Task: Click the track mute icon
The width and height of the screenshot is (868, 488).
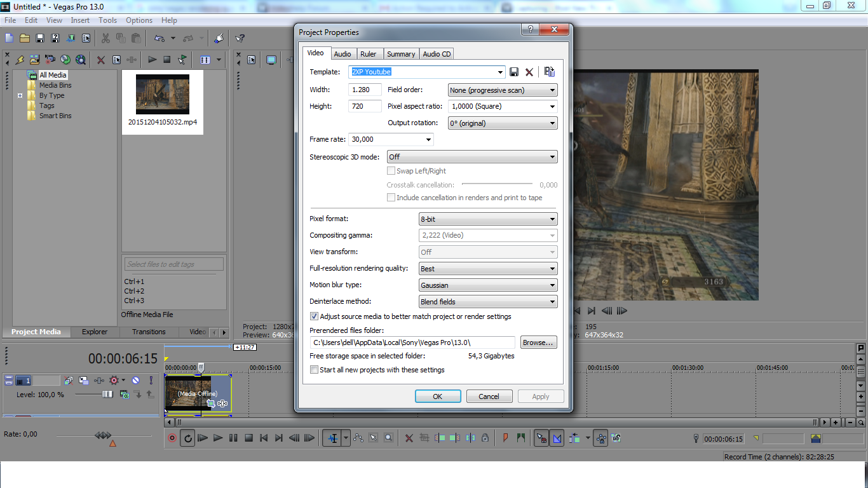Action: 135,381
